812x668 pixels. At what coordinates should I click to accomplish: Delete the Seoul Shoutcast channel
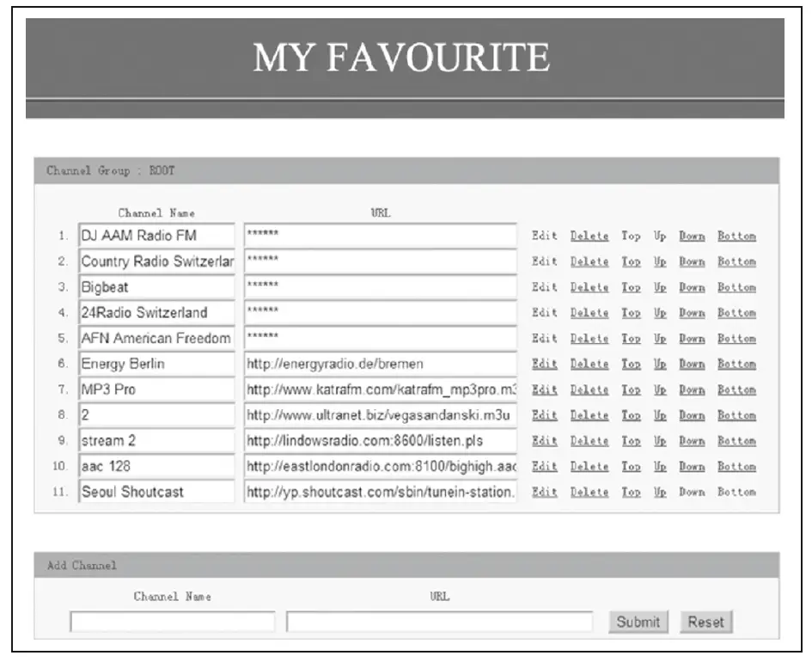tap(589, 492)
